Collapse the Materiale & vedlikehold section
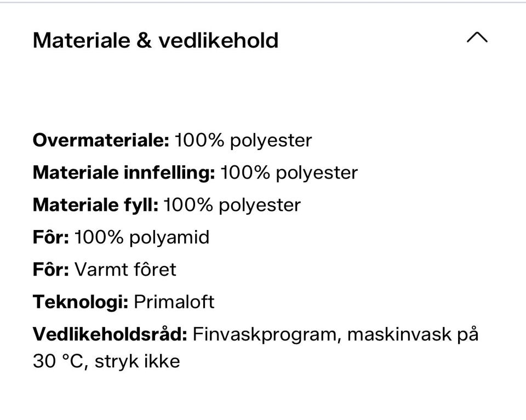The height and width of the screenshot is (420, 526). 477,38
